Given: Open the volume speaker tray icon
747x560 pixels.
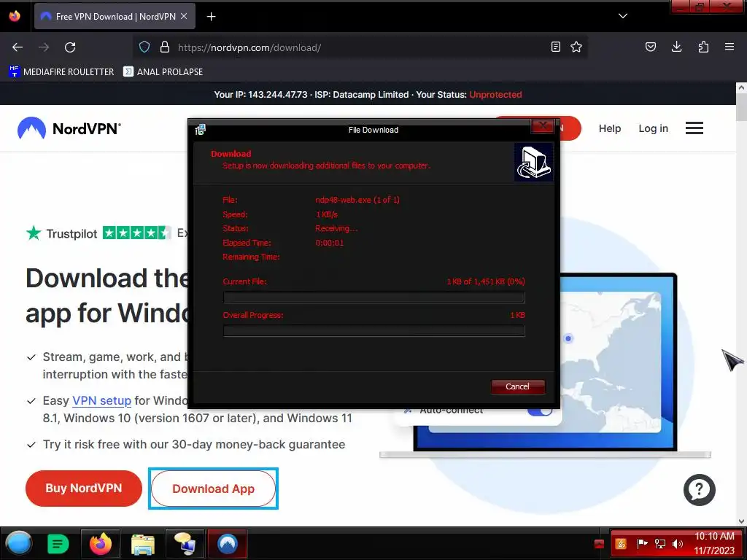Looking at the screenshot, I should (x=677, y=544).
